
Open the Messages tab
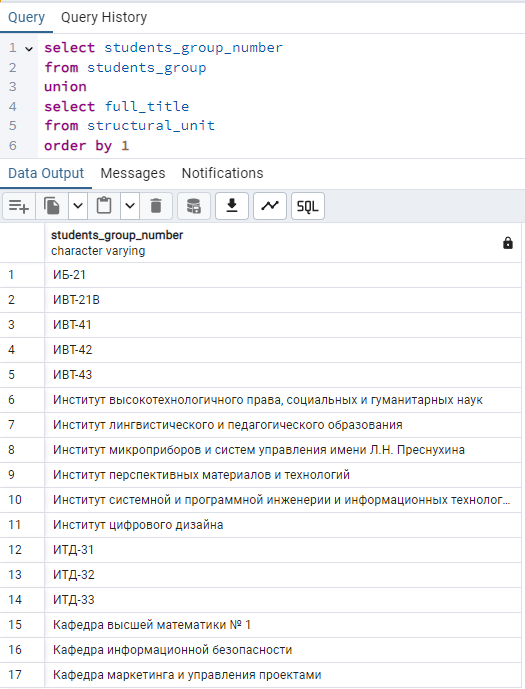pyautogui.click(x=133, y=173)
